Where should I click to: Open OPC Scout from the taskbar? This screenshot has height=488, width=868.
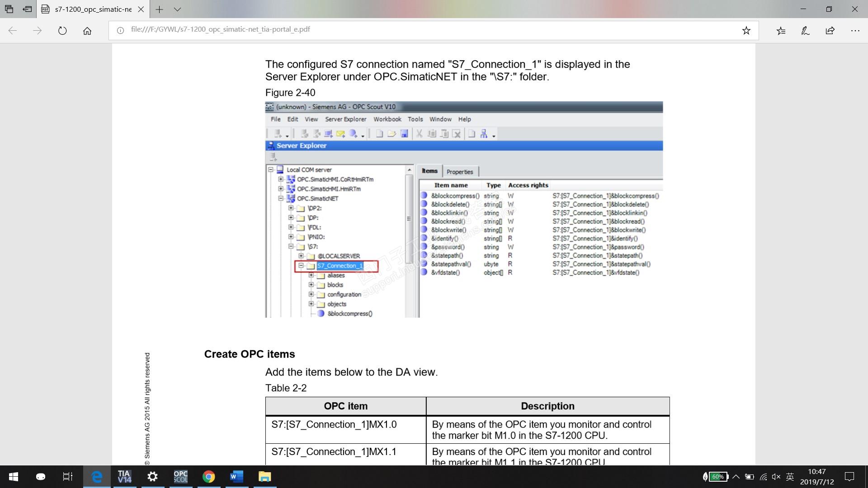pos(180,477)
